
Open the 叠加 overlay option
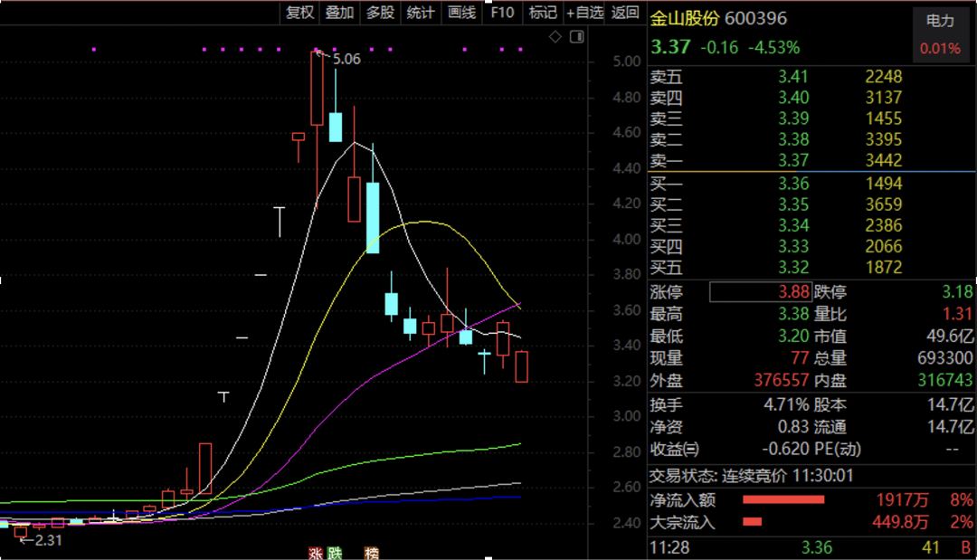click(x=340, y=12)
